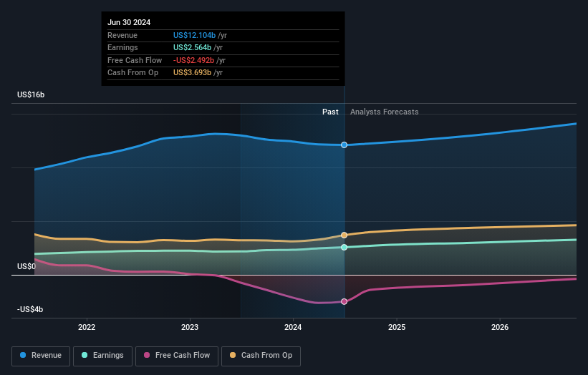Click the -US$4b y-axis label
Image resolution: width=588 pixels, height=375 pixels.
30,309
